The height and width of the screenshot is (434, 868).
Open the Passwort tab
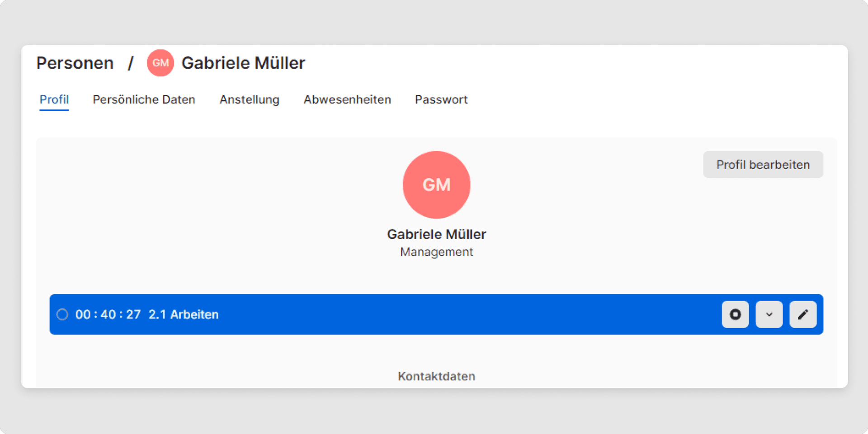coord(441,99)
